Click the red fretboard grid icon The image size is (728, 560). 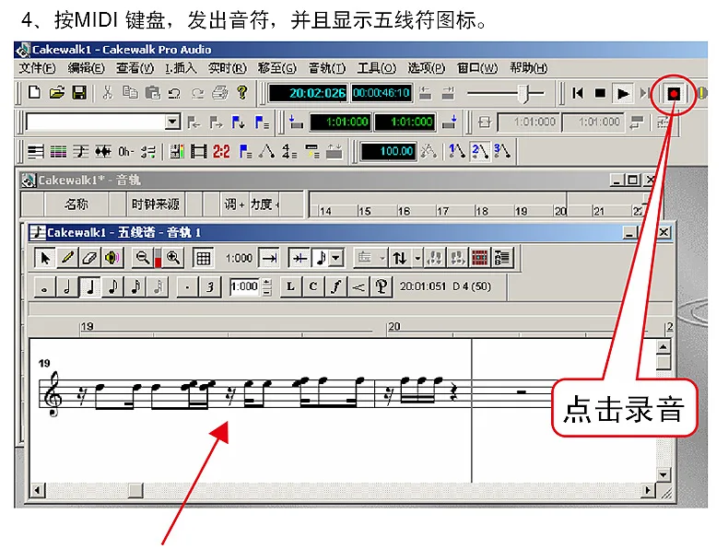pyautogui.click(x=479, y=258)
